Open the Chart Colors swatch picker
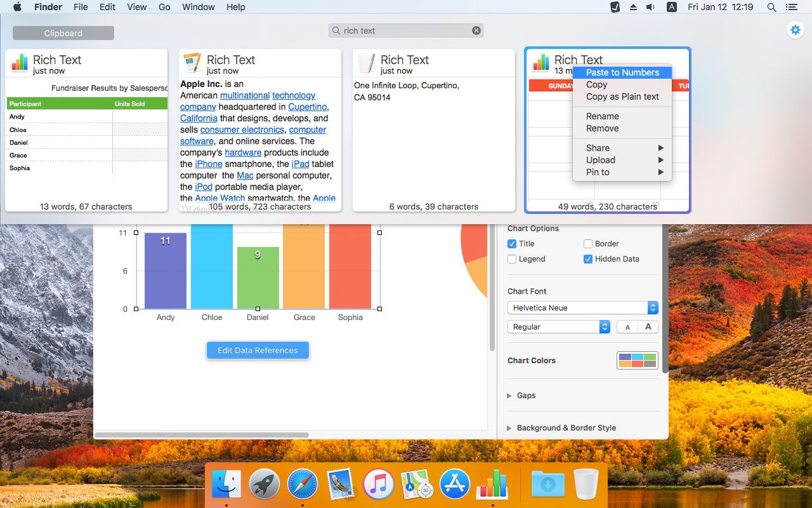The width and height of the screenshot is (812, 508). pyautogui.click(x=638, y=361)
